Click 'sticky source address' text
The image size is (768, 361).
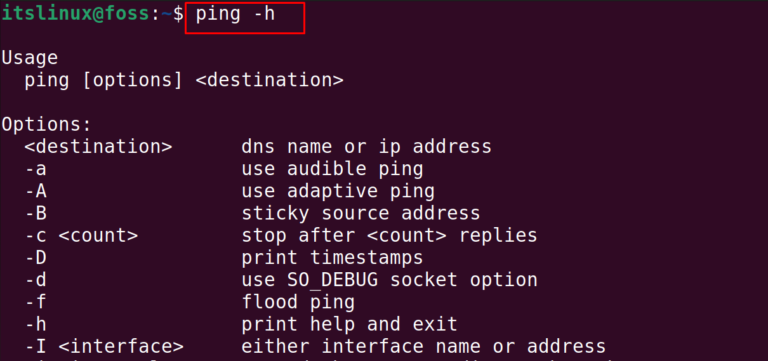[360, 213]
